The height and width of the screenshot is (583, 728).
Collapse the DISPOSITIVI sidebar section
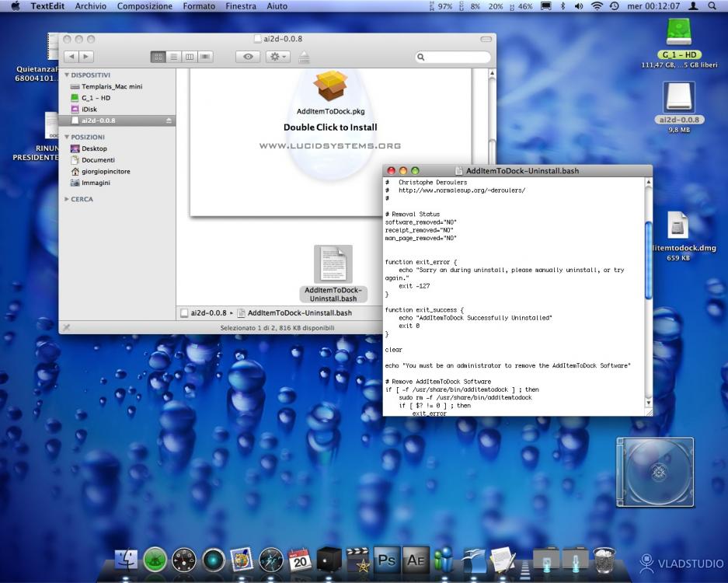tap(67, 75)
